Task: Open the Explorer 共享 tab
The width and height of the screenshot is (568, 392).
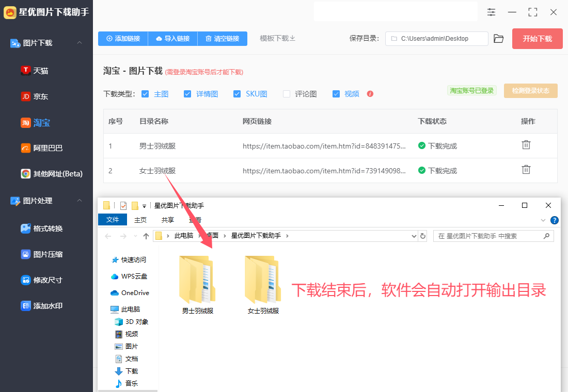Action: click(168, 220)
